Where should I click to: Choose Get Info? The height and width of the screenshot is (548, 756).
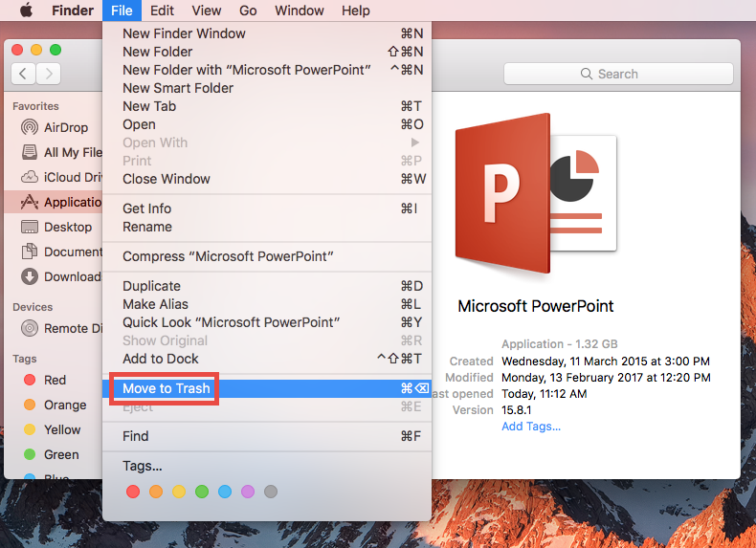[267, 208]
